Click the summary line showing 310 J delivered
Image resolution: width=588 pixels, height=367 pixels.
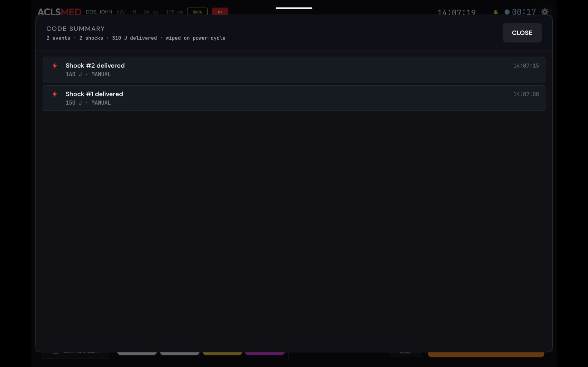[x=136, y=38]
